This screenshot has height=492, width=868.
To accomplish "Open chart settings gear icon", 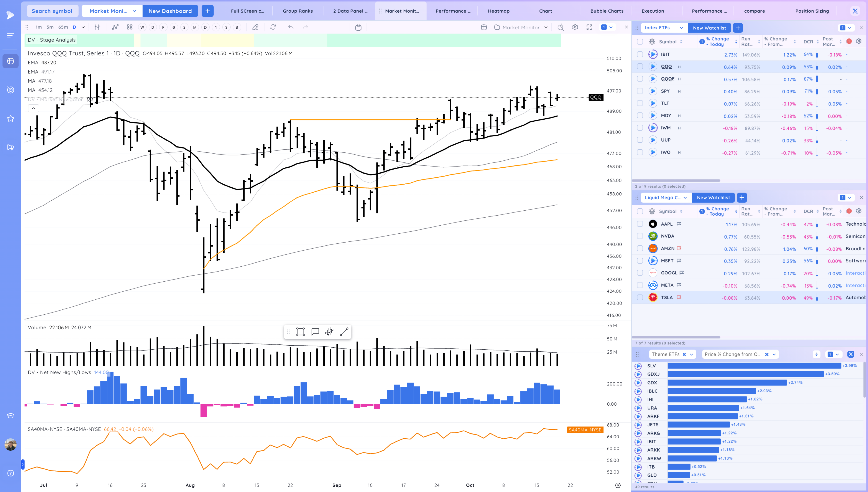I will tap(575, 27).
